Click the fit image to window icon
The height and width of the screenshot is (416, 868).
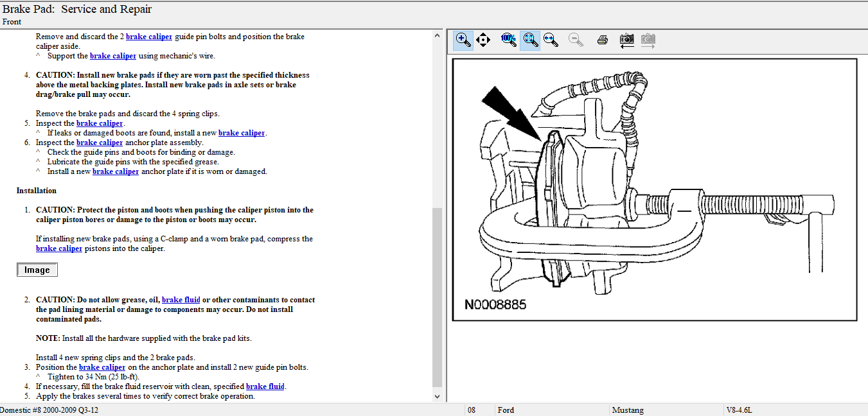point(529,40)
